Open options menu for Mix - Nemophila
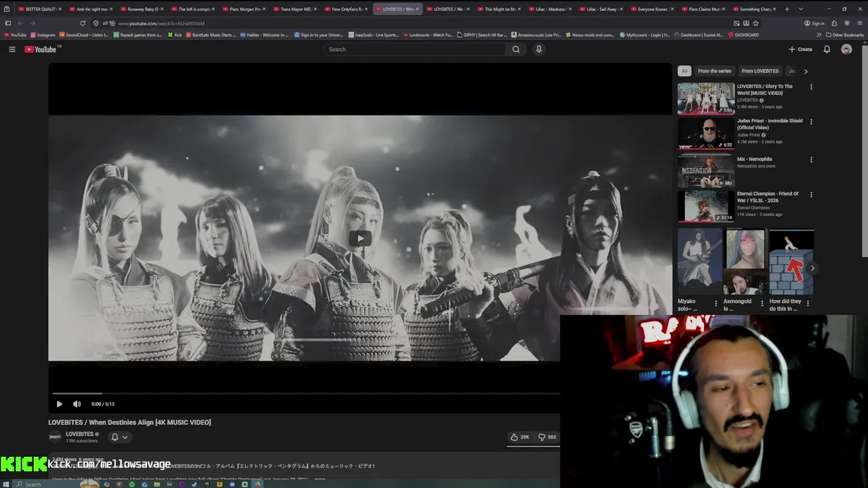Image resolution: width=868 pixels, height=488 pixels. [x=811, y=160]
